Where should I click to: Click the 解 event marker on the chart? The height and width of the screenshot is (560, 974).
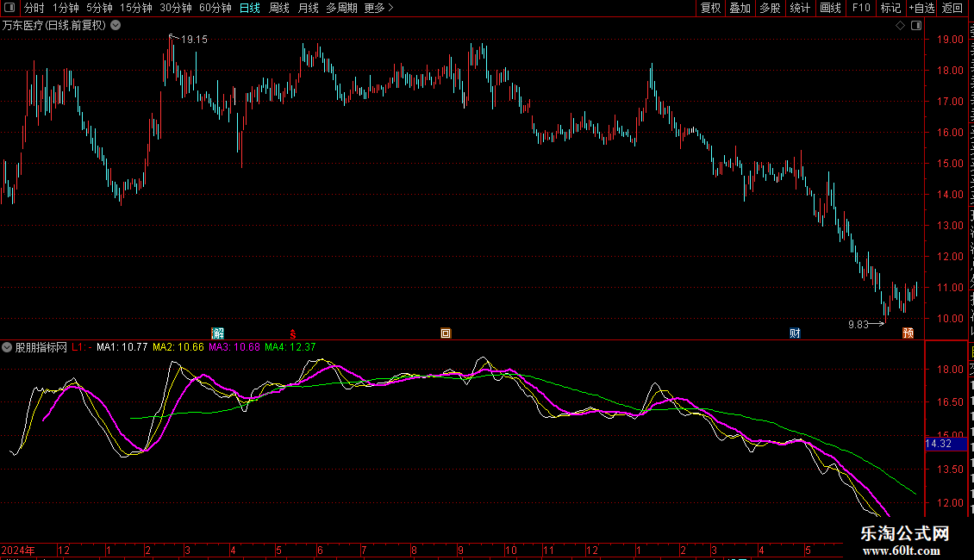tap(218, 333)
